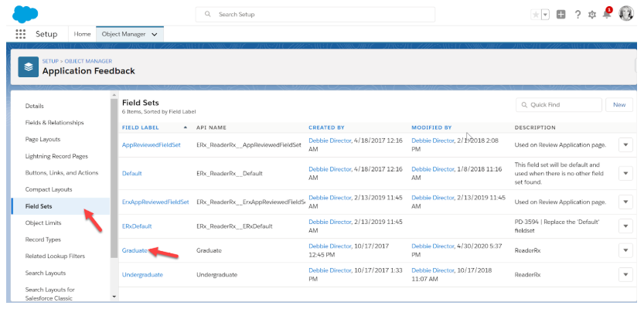Open the setup gear icon

[x=592, y=15]
